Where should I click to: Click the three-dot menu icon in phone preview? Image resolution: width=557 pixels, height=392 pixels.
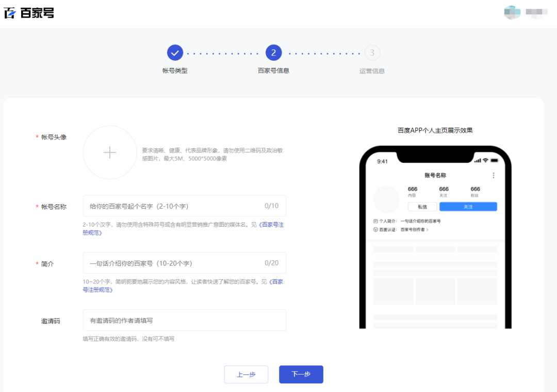pos(494,175)
